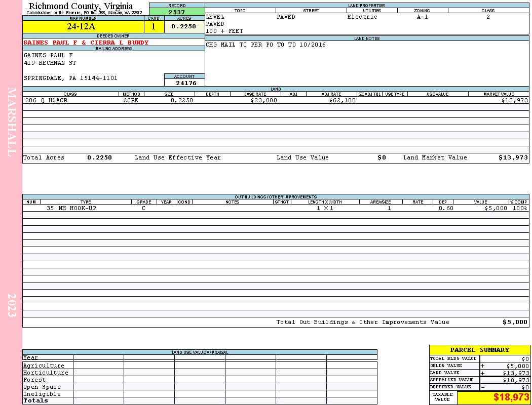Viewport: 532px width, 405px height.
Task: Click the record number 2537
Action: [x=177, y=12]
